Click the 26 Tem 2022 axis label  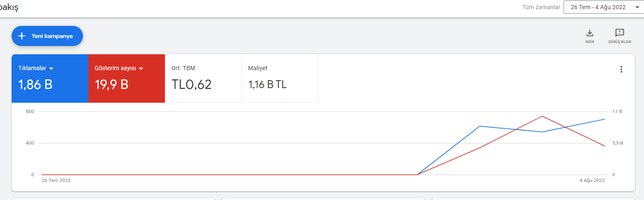(56, 180)
